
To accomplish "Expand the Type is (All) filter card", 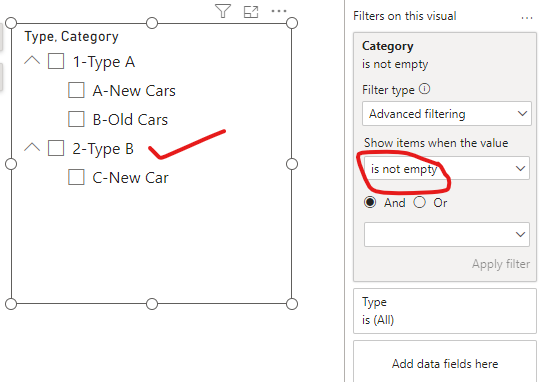I will [x=445, y=311].
